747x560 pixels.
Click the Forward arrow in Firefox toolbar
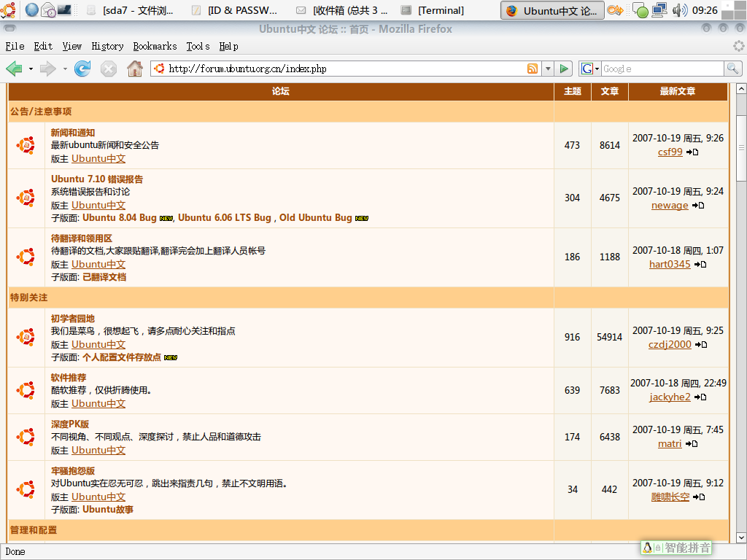click(47, 69)
